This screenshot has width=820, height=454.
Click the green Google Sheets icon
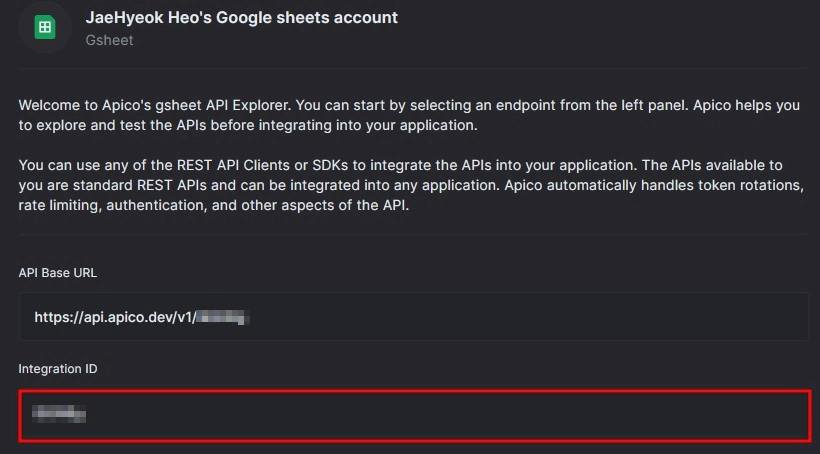coord(45,27)
